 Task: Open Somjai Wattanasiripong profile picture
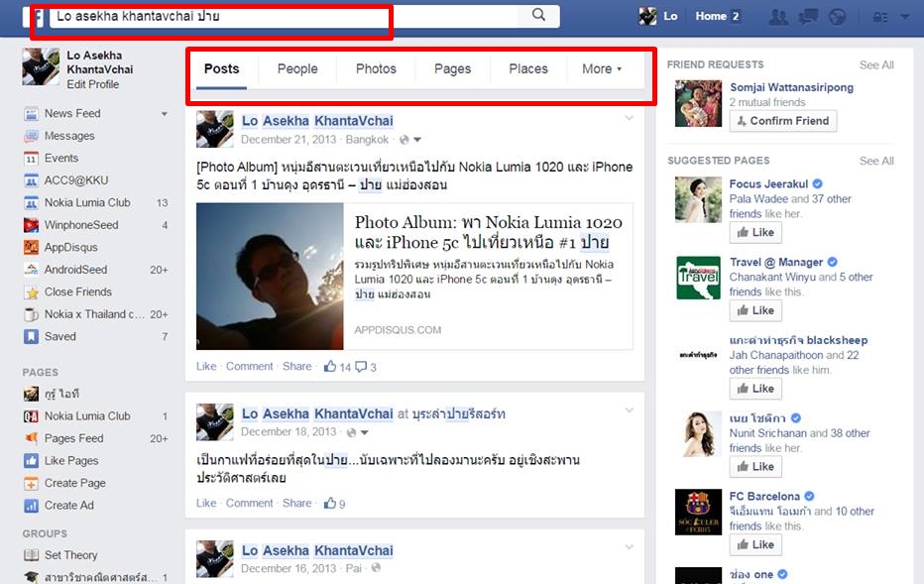(698, 104)
